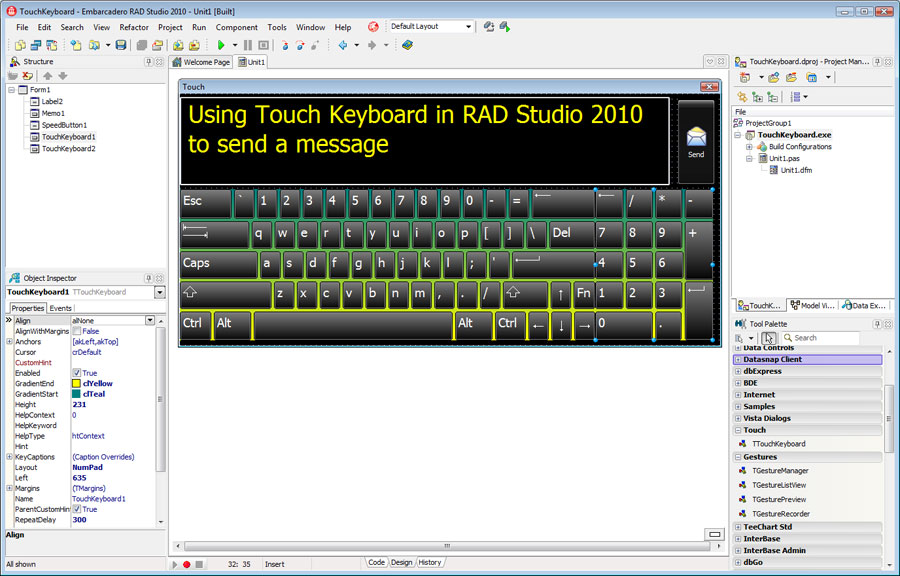This screenshot has height=576, width=900.
Task: Expand the KeyCaptions property
Action: pyautogui.click(x=9, y=457)
